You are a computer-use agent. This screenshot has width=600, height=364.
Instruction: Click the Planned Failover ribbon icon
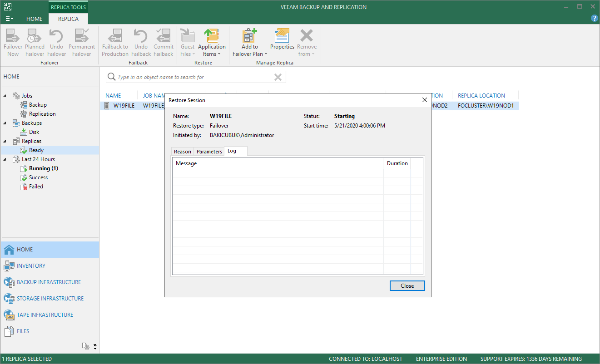35,43
